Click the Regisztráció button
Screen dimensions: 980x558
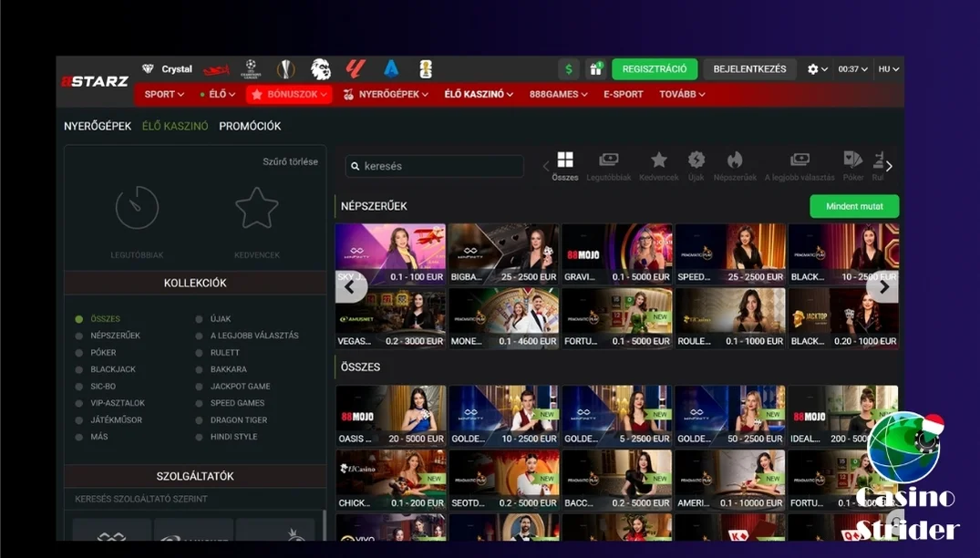click(x=655, y=69)
